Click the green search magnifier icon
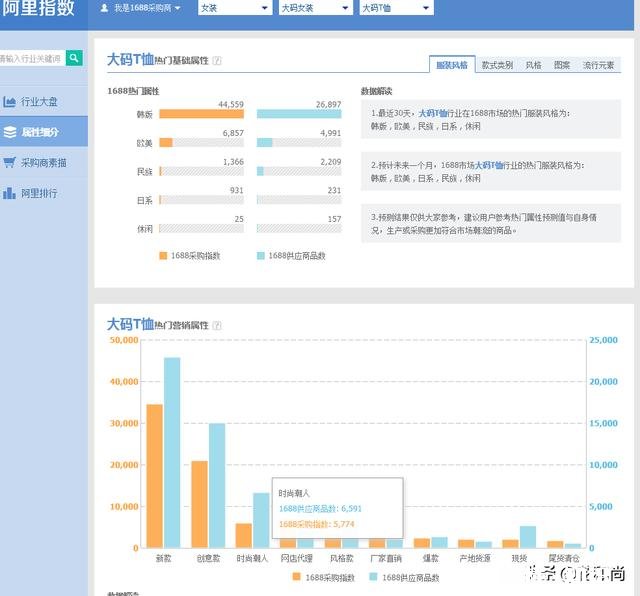The width and height of the screenshot is (640, 596). [74, 58]
